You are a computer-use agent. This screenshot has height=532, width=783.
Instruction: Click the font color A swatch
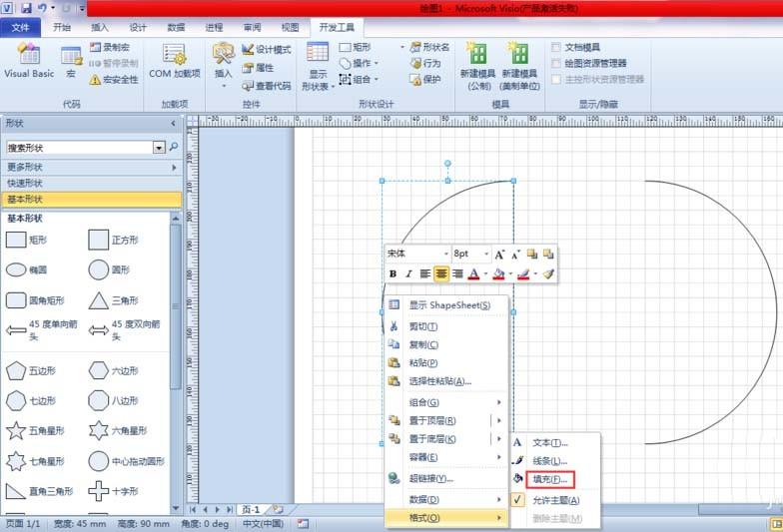tap(473, 273)
